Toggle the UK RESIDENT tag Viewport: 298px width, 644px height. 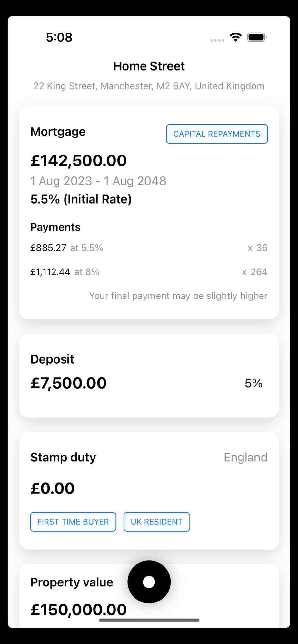pyautogui.click(x=157, y=522)
